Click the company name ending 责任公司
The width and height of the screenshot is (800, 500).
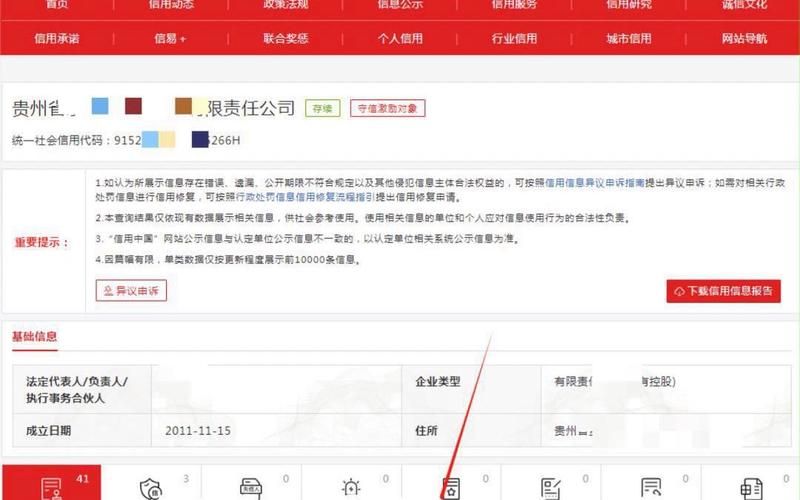153,108
